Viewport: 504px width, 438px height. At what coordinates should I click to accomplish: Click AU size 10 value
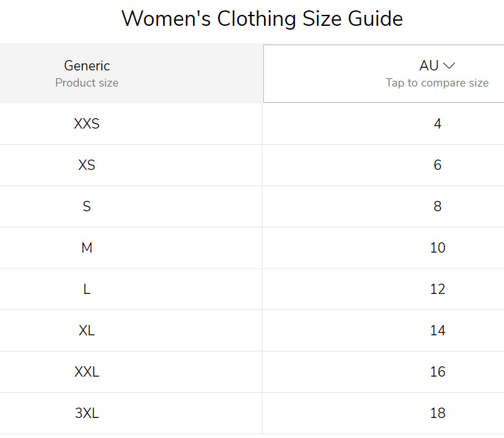click(x=438, y=248)
